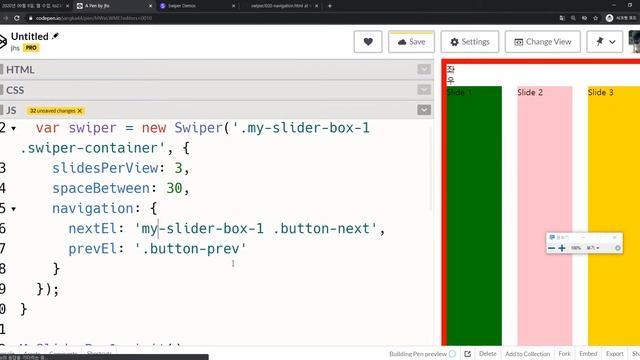This screenshot has width=640, height=360.
Task: Click the pink Slide 2 in preview
Action: coord(545,216)
